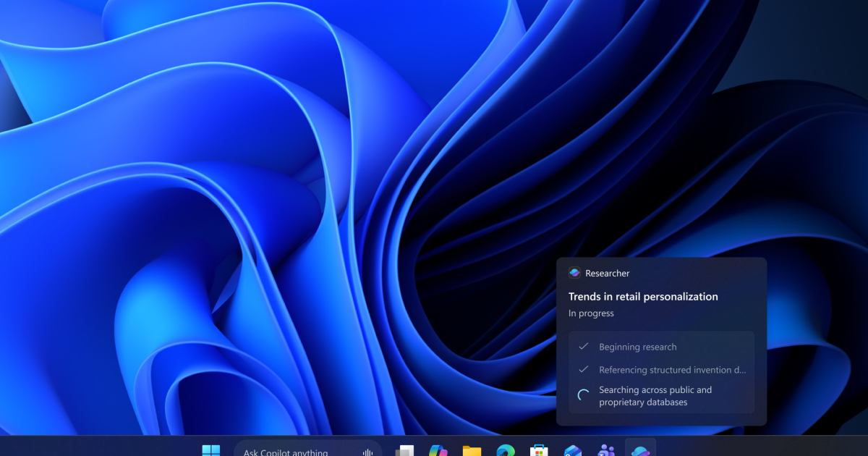Image resolution: width=868 pixels, height=456 pixels.
Task: Open the Windows Start menu
Action: coord(210,450)
